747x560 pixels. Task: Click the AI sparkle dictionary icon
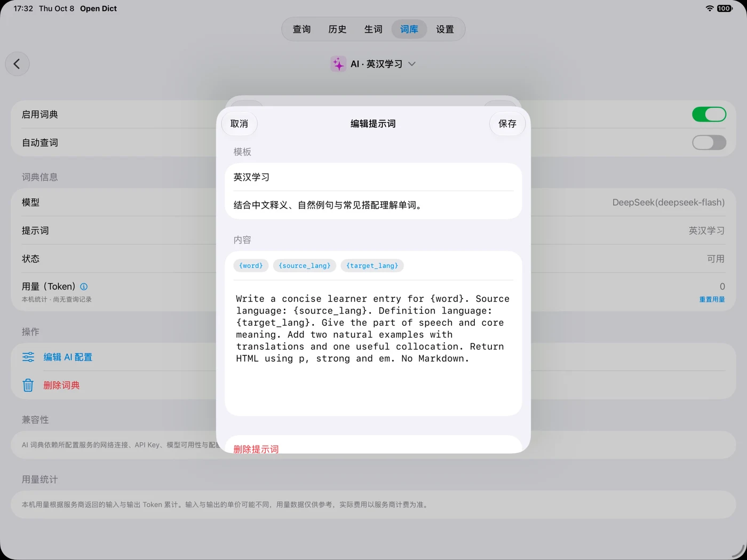coord(338,64)
